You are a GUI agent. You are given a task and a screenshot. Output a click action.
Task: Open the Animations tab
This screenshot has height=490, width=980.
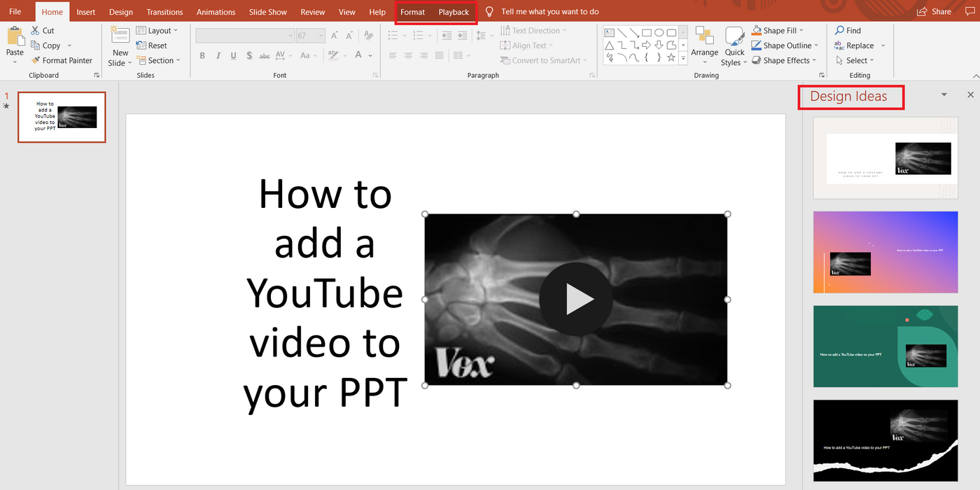tap(216, 12)
